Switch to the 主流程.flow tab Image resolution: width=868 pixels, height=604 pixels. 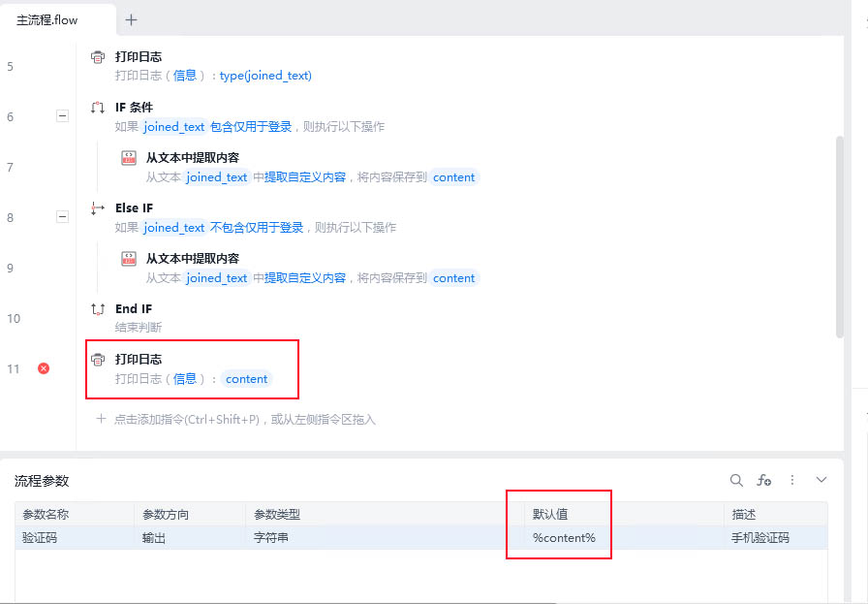(x=47, y=20)
